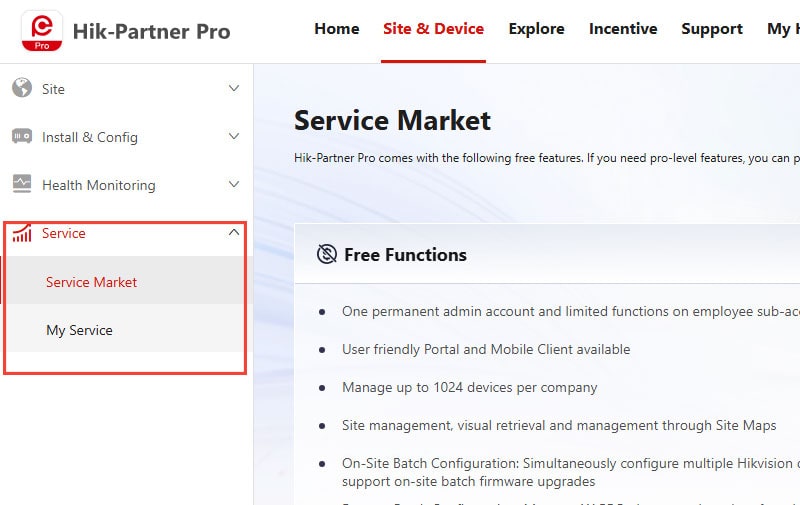The image size is (800, 505).
Task: Open the Home tab
Action: click(337, 29)
